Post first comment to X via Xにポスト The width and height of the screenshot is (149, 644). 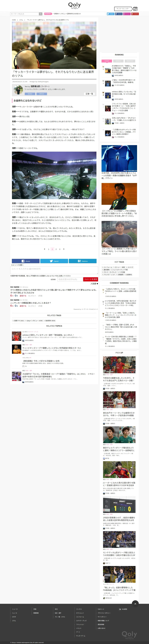(32, 296)
